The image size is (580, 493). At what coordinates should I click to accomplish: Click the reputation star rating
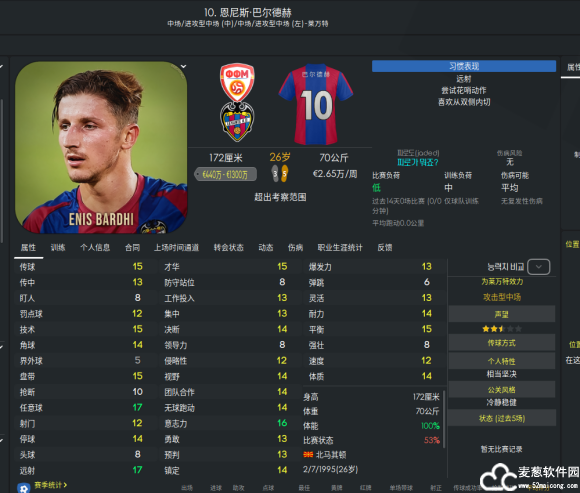pos(502,328)
